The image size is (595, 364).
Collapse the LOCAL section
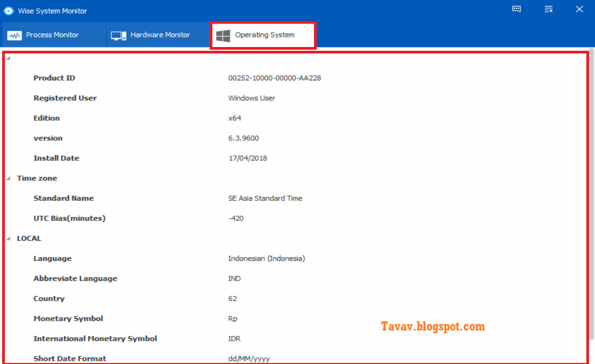coord(8,239)
